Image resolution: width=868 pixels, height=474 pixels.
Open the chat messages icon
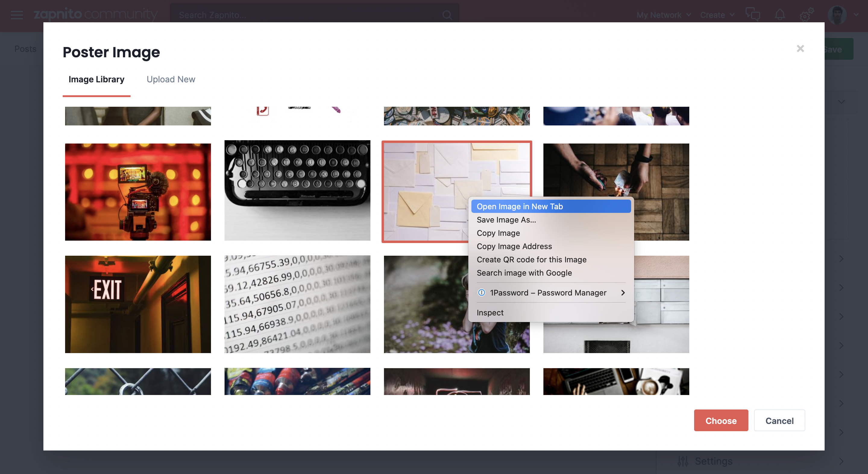pos(753,15)
